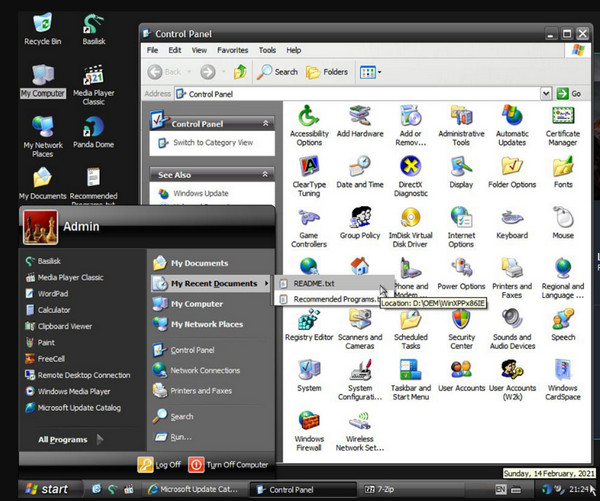Open Group Policy icon
The image size is (600, 501).
[360, 223]
